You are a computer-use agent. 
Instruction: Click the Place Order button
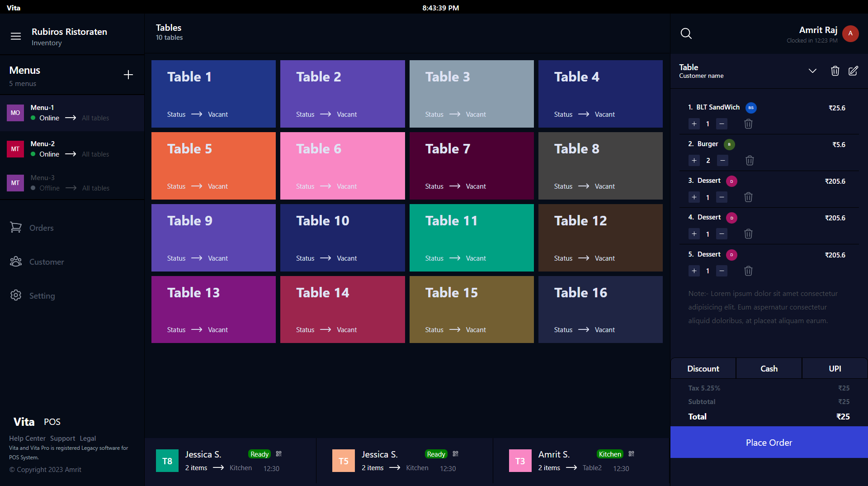(769, 442)
